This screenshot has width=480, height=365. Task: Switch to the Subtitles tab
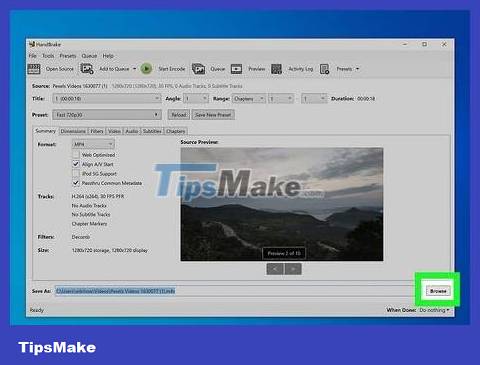(x=152, y=131)
